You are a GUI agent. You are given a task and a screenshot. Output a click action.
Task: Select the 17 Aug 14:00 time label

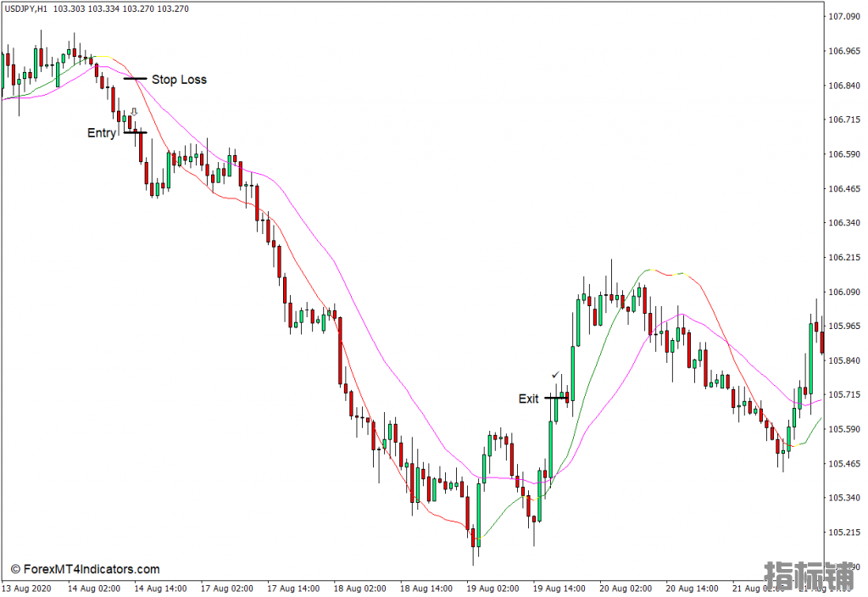tap(292, 588)
